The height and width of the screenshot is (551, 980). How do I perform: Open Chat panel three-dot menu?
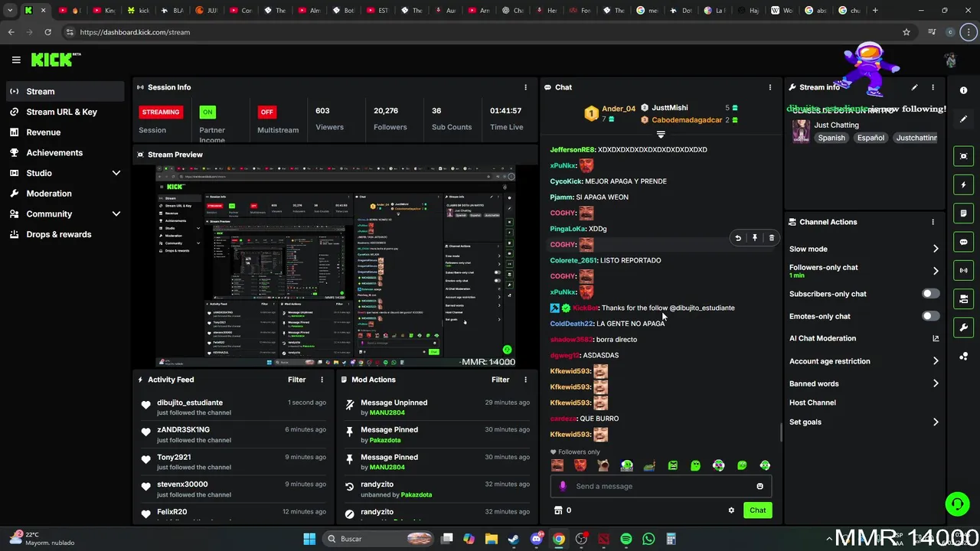(770, 87)
